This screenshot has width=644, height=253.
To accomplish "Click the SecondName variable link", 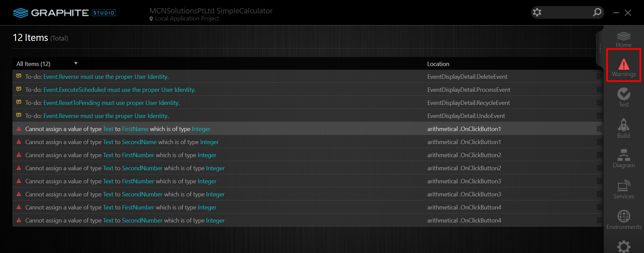I will pyautogui.click(x=139, y=142).
